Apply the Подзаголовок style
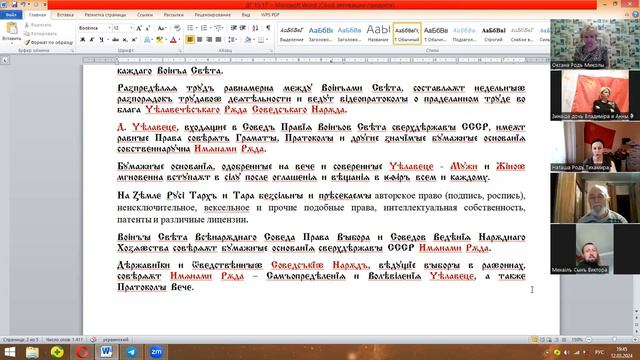Screen dimensions: 640x360 (464, 34)
